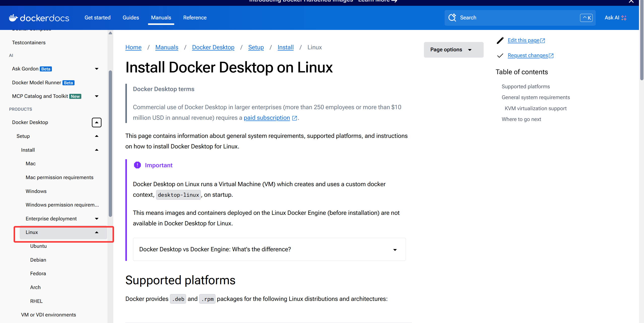Viewport: 644px width, 323px height.
Task: Click the external link icon after paid subscription
Action: click(295, 118)
